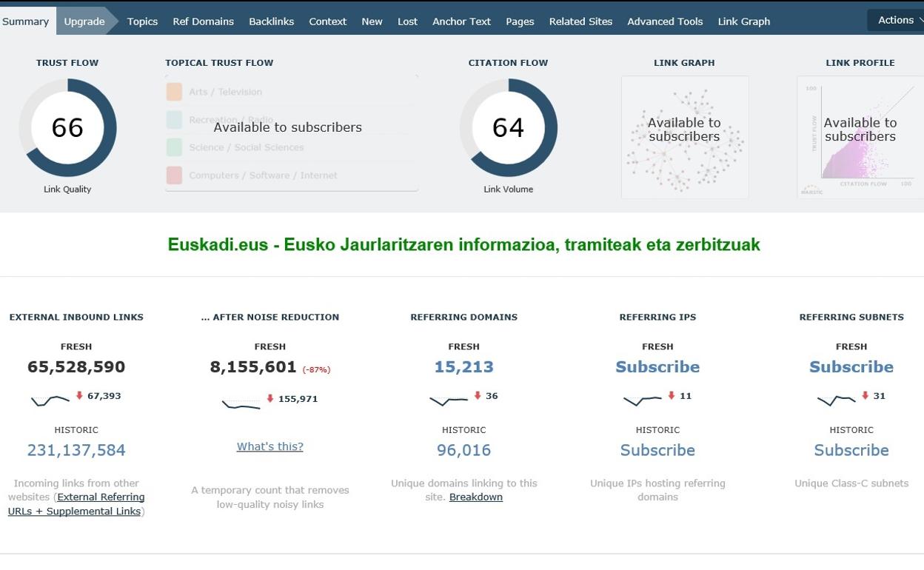Click the Referring Domains sparkline trend
Image resolution: width=924 pixels, height=570 pixels.
click(x=448, y=400)
